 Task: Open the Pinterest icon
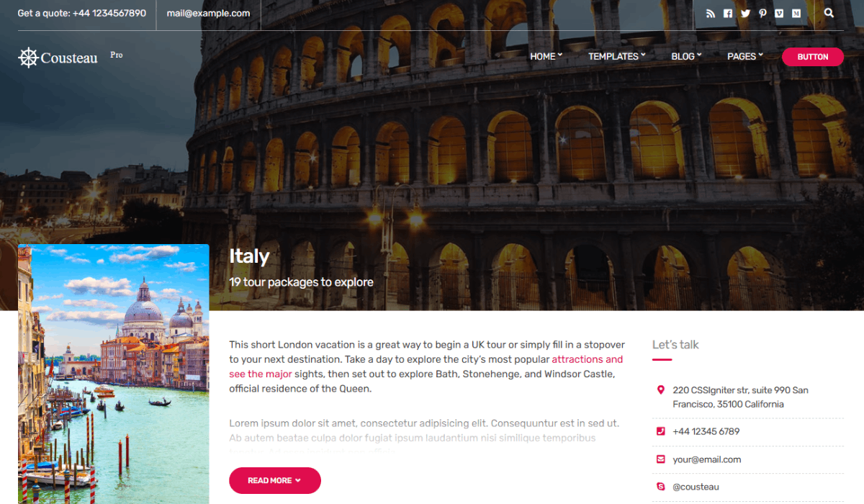point(762,13)
